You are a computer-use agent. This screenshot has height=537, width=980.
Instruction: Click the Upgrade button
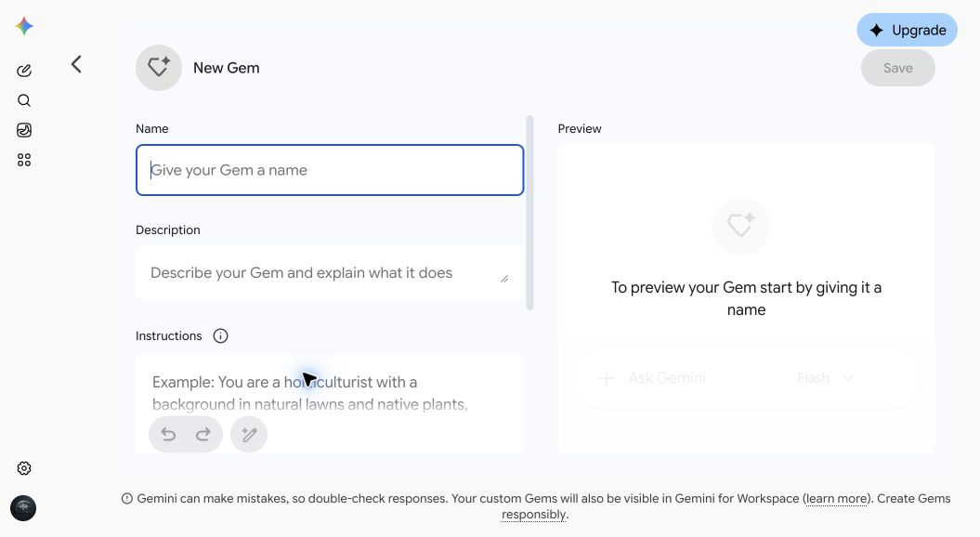(907, 30)
